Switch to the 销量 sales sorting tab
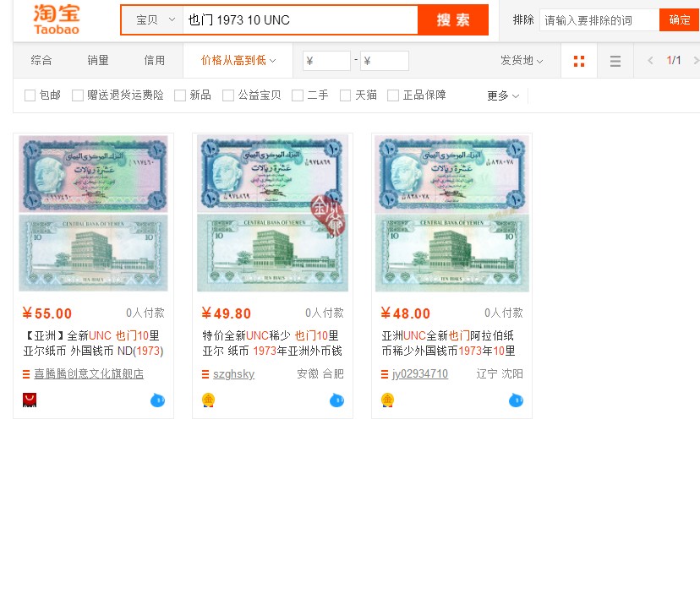This screenshot has height=599, width=700. point(99,59)
